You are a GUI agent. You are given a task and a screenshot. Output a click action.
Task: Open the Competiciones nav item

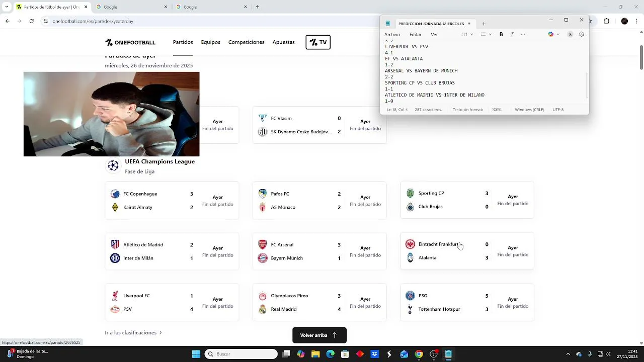[247, 42]
